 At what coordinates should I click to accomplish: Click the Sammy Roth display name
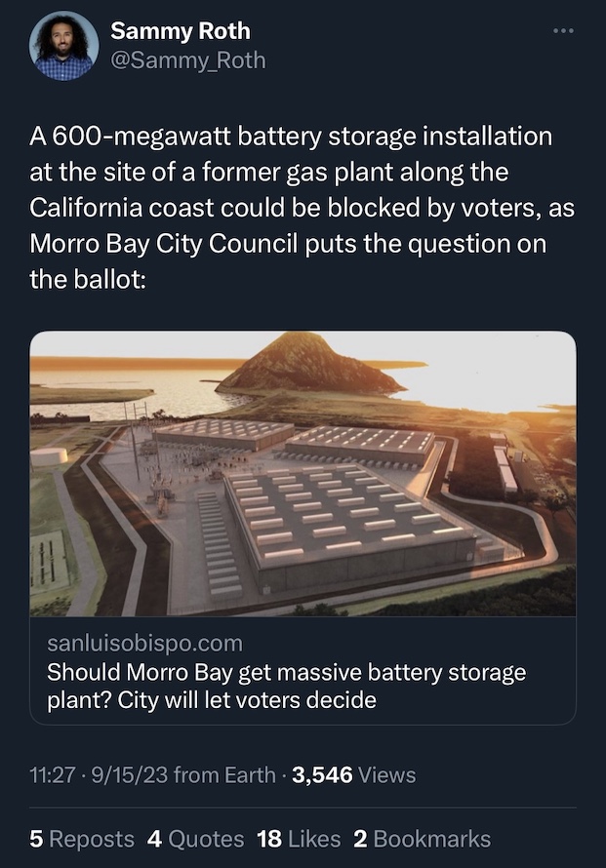tap(180, 31)
